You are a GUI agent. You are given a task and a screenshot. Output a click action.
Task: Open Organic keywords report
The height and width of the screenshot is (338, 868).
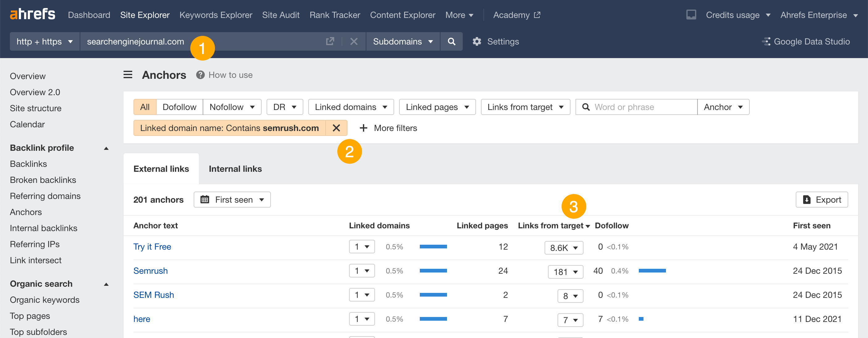pos(45,300)
